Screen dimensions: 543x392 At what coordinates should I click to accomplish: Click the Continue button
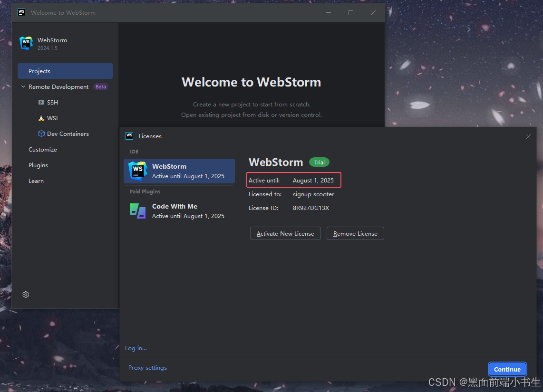(x=507, y=369)
